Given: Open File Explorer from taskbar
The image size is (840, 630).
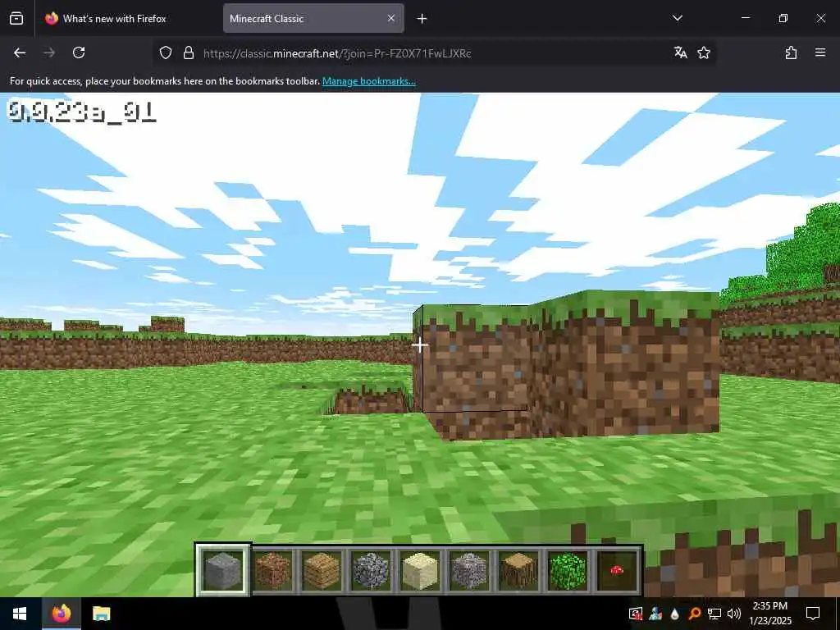Looking at the screenshot, I should (101, 614).
